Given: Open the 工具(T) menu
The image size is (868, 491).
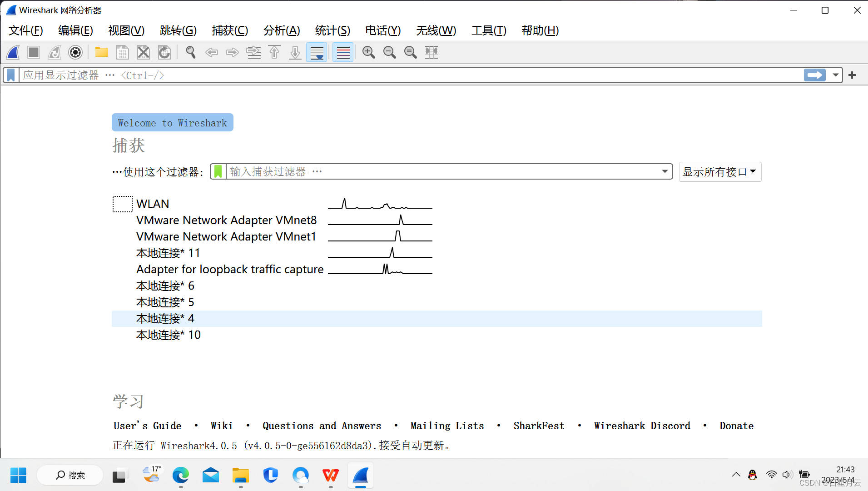Looking at the screenshot, I should pyautogui.click(x=489, y=30).
